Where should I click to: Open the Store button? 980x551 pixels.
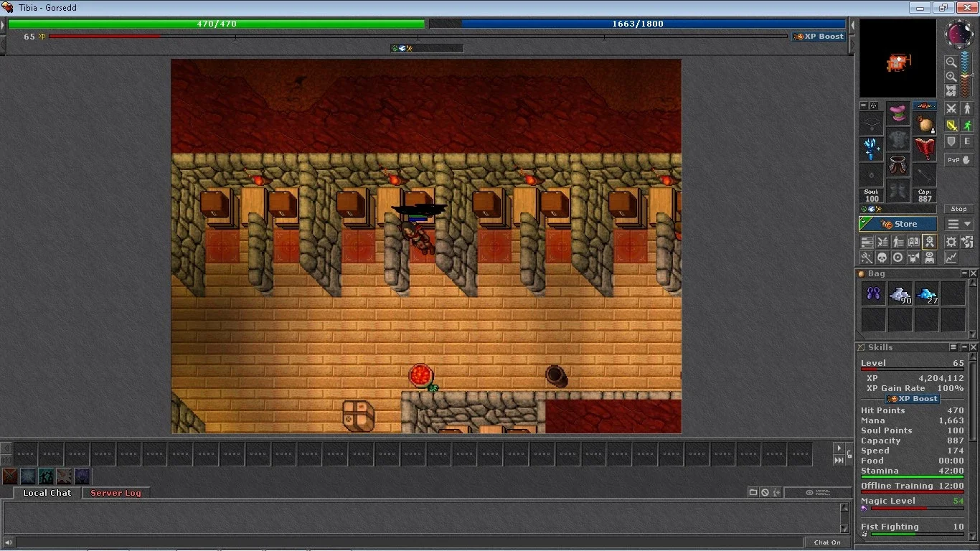click(898, 224)
